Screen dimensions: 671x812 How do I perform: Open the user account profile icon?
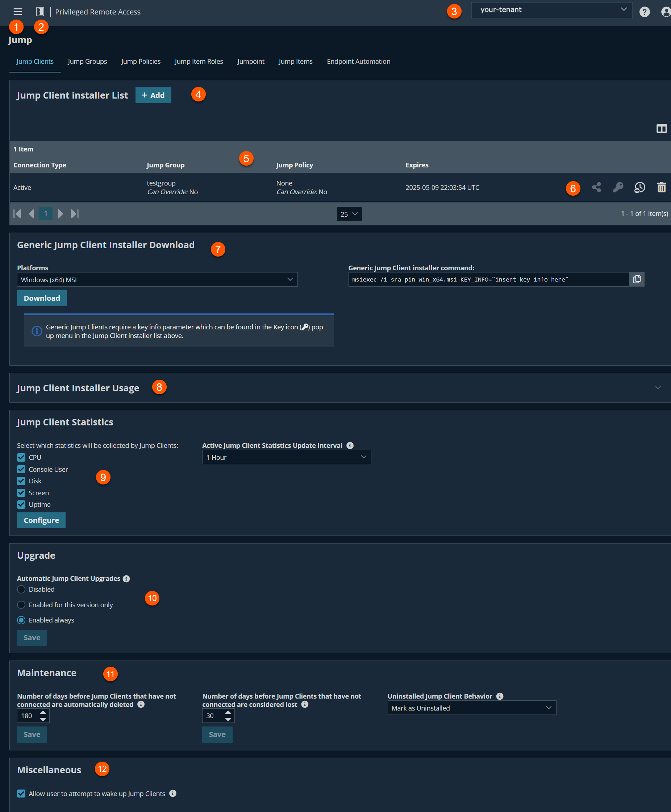coord(666,12)
